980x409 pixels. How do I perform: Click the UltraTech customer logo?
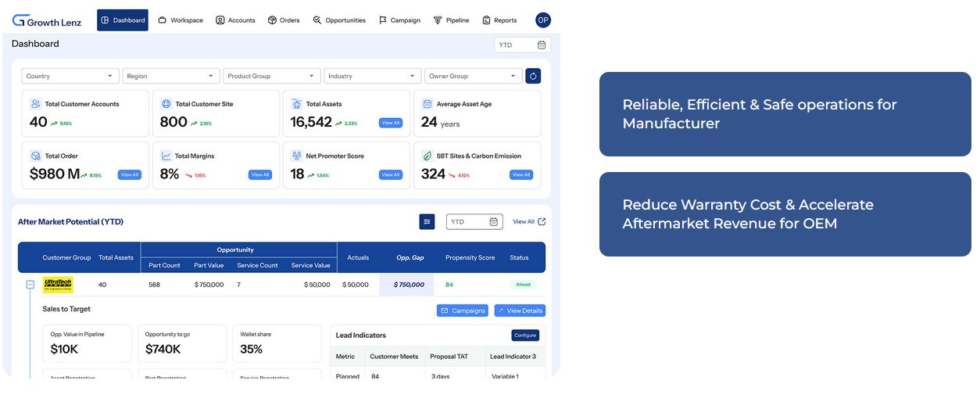click(58, 285)
